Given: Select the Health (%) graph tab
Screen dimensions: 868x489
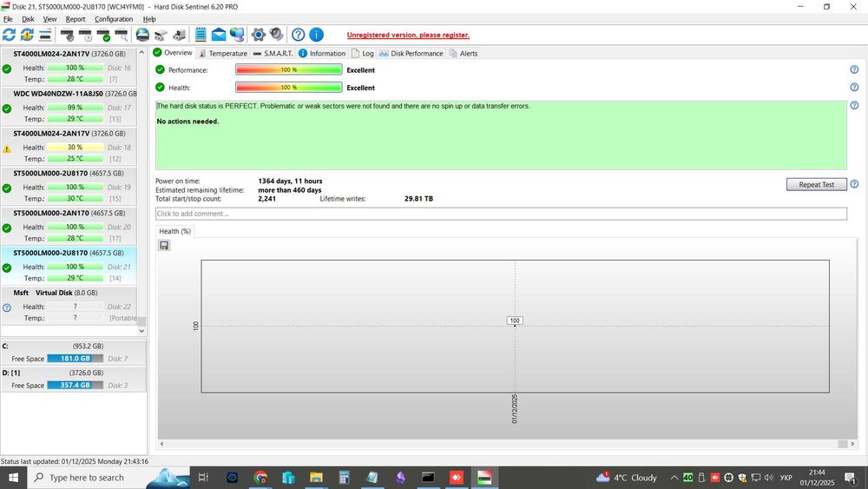Looking at the screenshot, I should (175, 231).
